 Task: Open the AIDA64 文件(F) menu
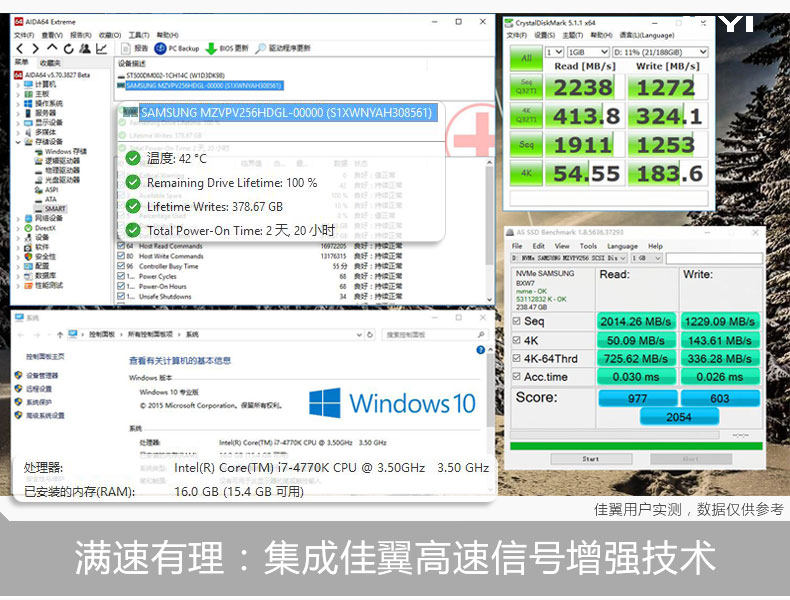coord(24,35)
